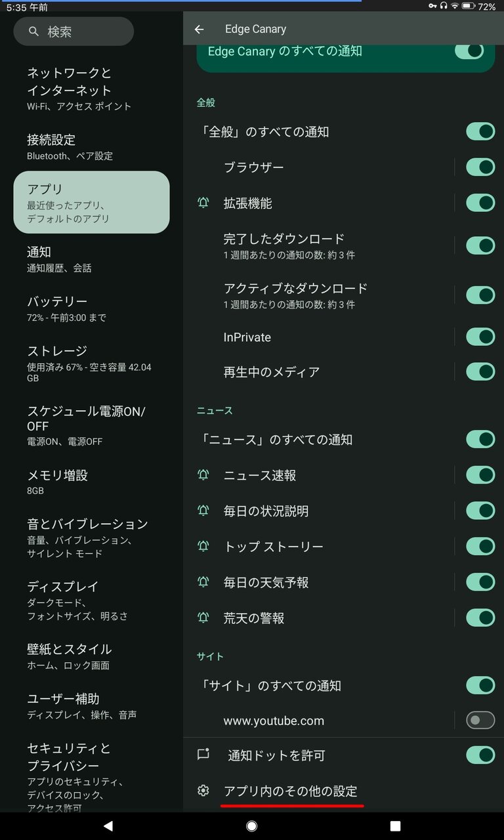
Task: Toggle off the ブラウザー notification switch
Action: point(480,167)
